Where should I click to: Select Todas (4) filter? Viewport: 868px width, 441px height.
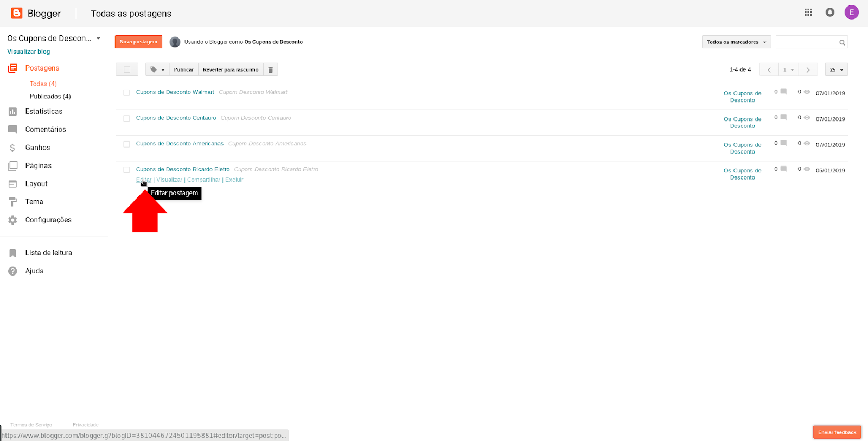point(43,84)
